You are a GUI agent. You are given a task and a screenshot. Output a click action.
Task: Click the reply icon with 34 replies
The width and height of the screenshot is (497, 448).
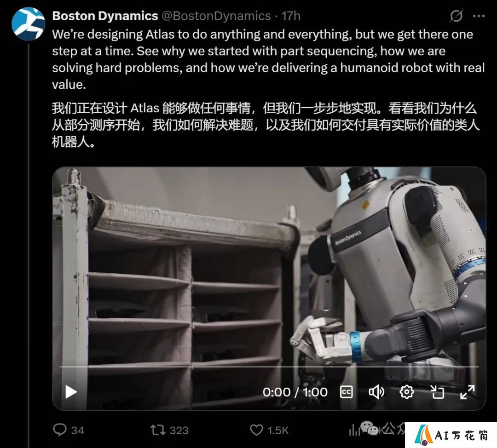(59, 430)
